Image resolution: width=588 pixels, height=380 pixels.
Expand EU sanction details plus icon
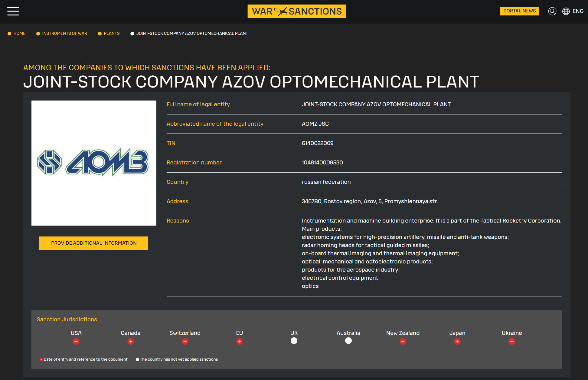pyautogui.click(x=240, y=342)
